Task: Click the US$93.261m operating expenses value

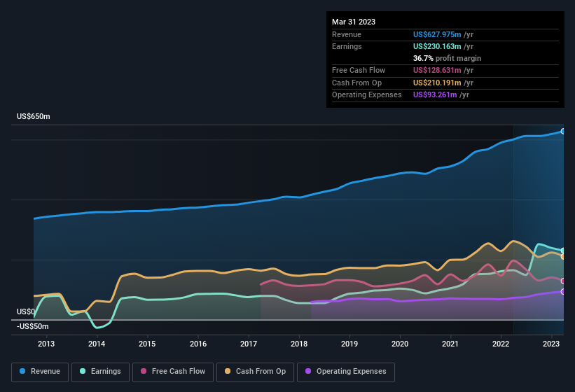Action: 435,95
